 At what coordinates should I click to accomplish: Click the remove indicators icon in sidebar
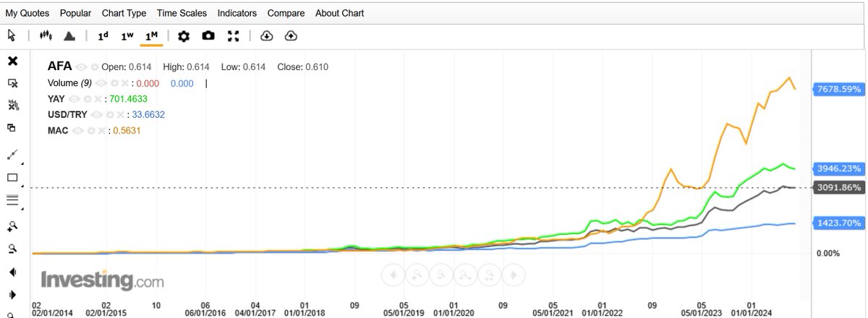tap(13, 105)
